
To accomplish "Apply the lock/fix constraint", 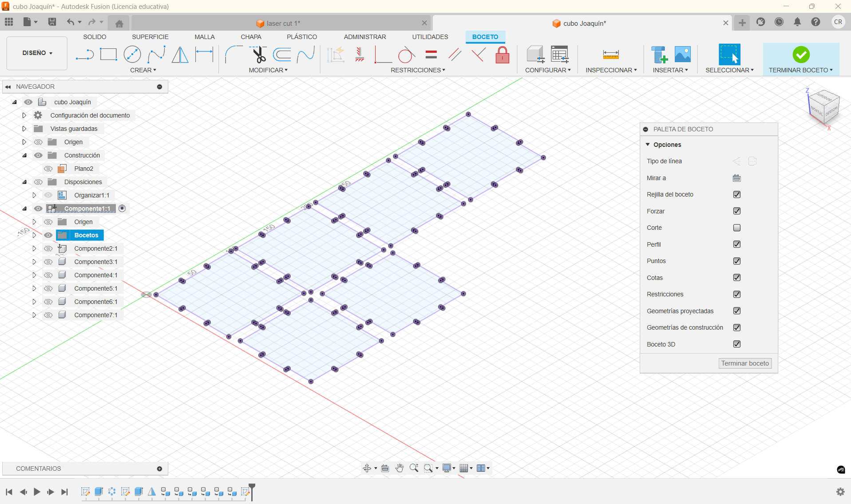I will click(502, 55).
